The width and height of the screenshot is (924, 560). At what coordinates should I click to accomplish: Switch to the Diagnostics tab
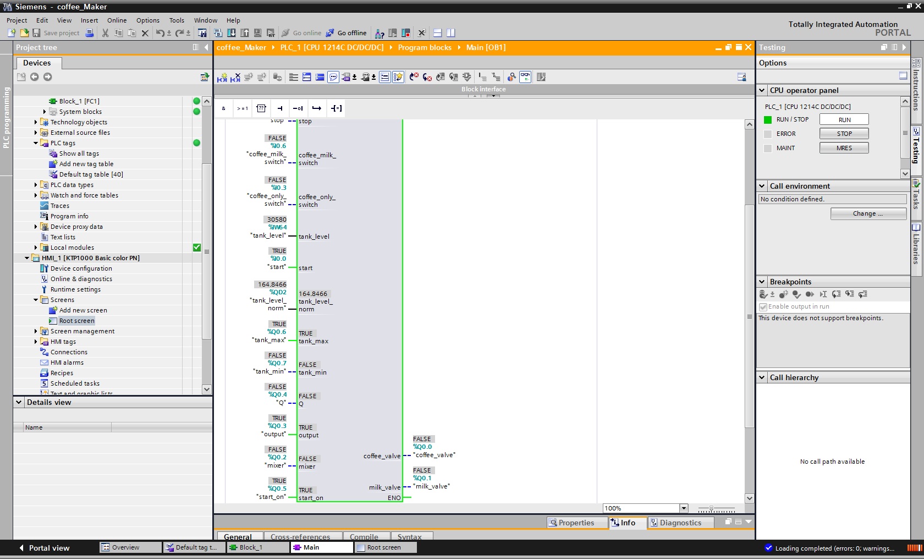click(680, 523)
